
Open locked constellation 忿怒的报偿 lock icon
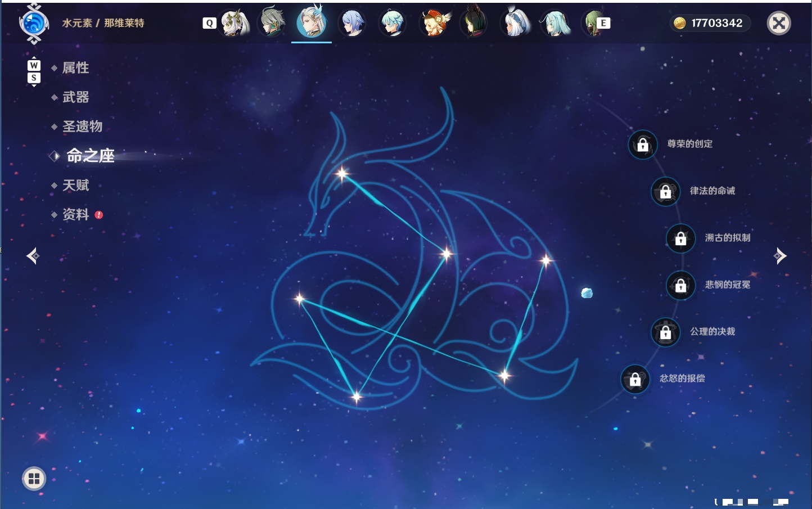coord(635,379)
